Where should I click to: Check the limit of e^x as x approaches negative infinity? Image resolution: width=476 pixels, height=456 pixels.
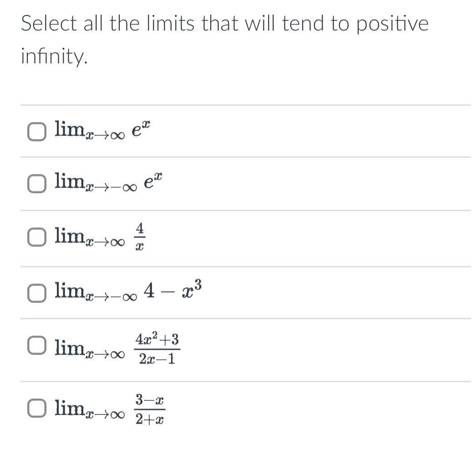coord(37,184)
